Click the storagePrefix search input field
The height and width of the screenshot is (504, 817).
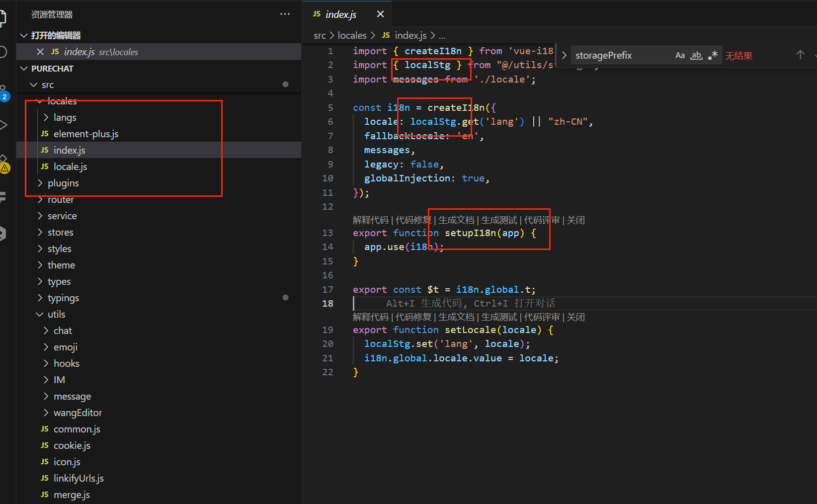621,55
